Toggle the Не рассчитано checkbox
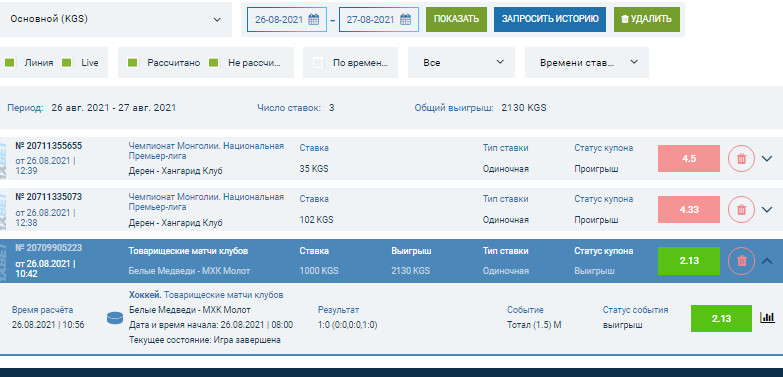This screenshot has width=783, height=377. pos(213,63)
